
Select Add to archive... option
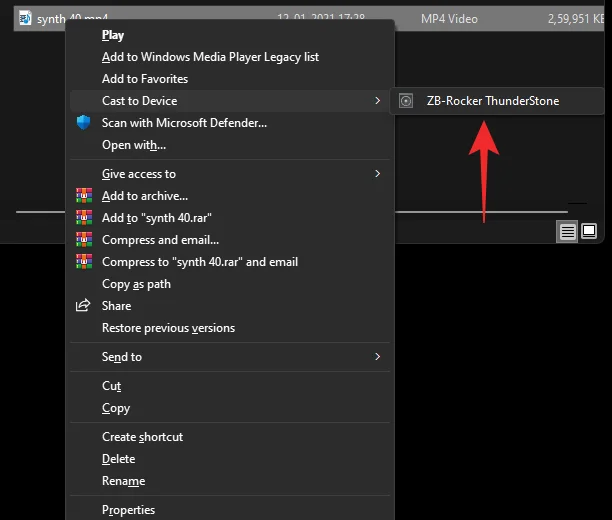(x=230, y=196)
